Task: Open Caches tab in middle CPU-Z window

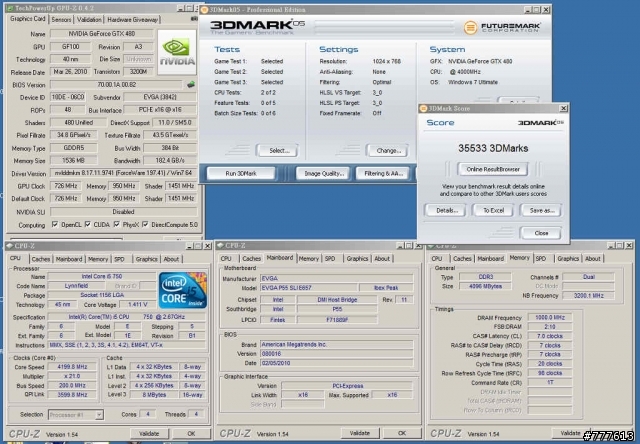Action: pyautogui.click(x=251, y=259)
